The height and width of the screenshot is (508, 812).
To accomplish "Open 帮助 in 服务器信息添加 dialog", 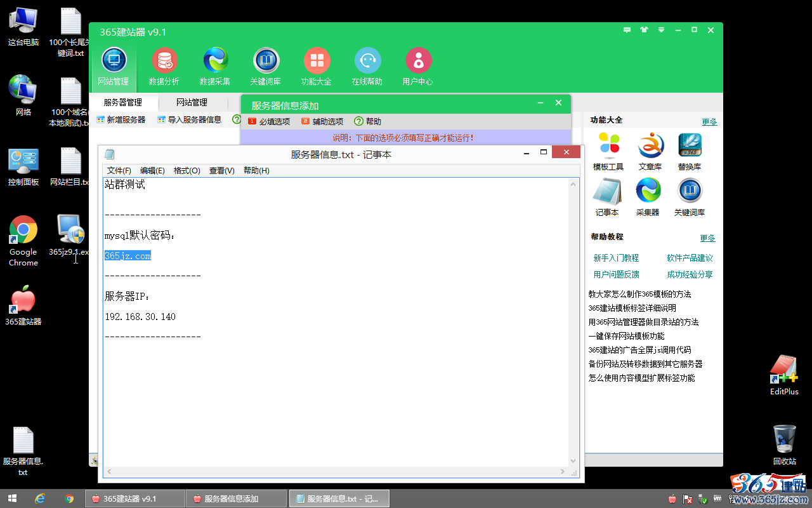I will (x=368, y=121).
